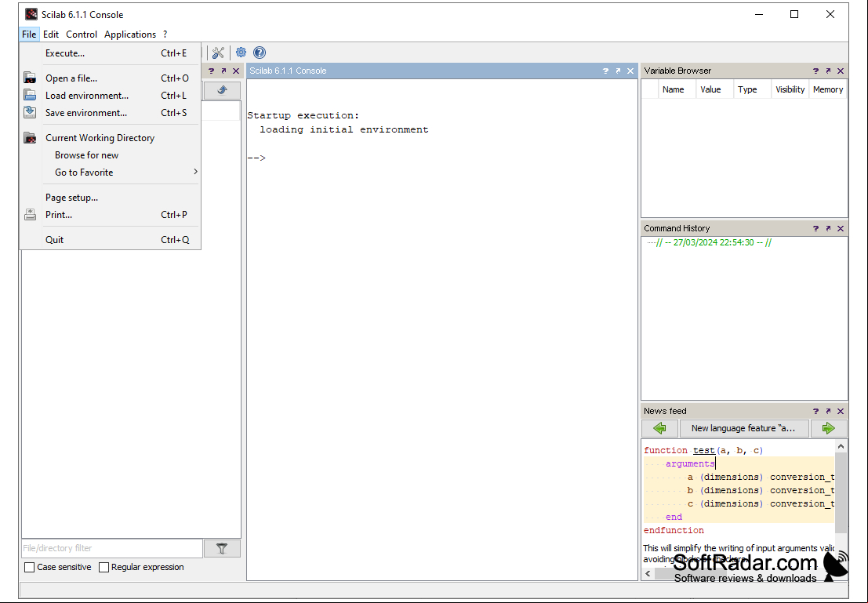Open the Edit menu

(51, 35)
